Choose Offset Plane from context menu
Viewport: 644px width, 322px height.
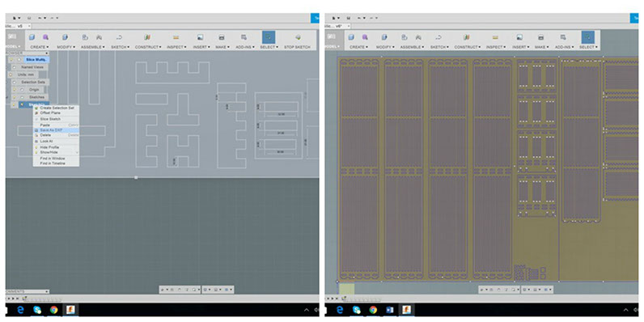(x=57, y=112)
